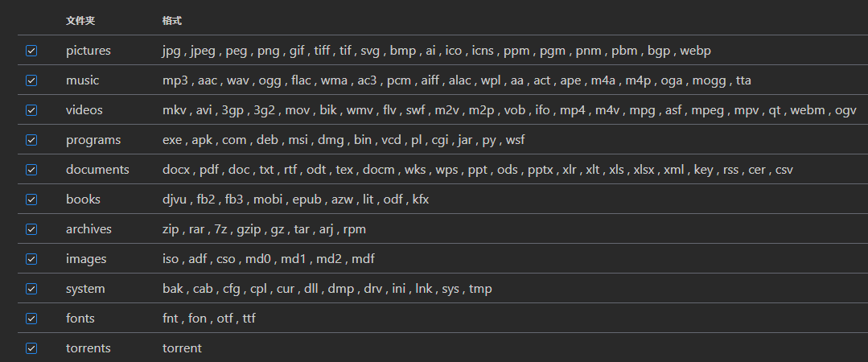Click the torrent format entry

click(x=182, y=348)
